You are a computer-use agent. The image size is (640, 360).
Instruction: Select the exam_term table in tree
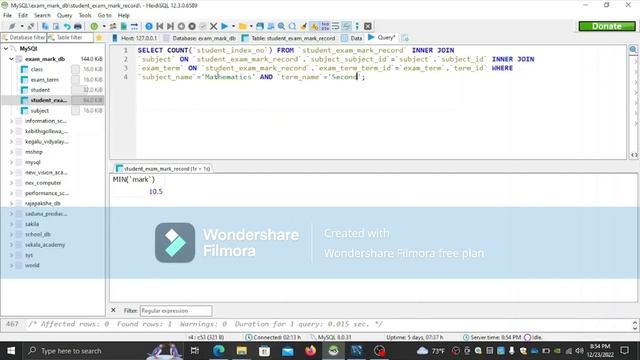pyautogui.click(x=44, y=80)
